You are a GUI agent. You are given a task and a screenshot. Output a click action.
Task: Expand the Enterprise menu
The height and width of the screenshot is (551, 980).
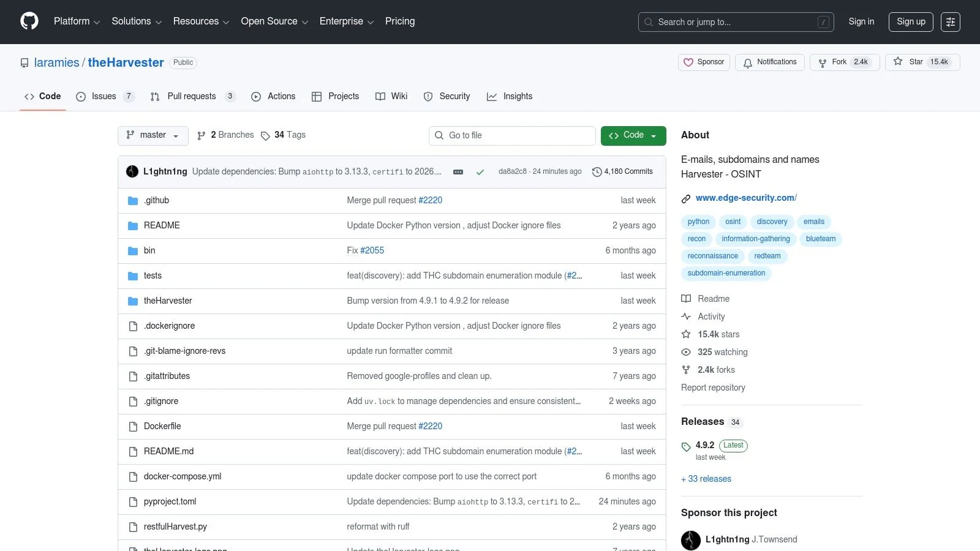pyautogui.click(x=347, y=21)
